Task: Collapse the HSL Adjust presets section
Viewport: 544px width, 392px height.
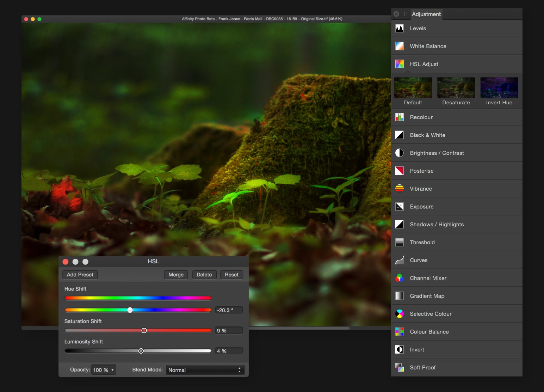Action: click(424, 64)
